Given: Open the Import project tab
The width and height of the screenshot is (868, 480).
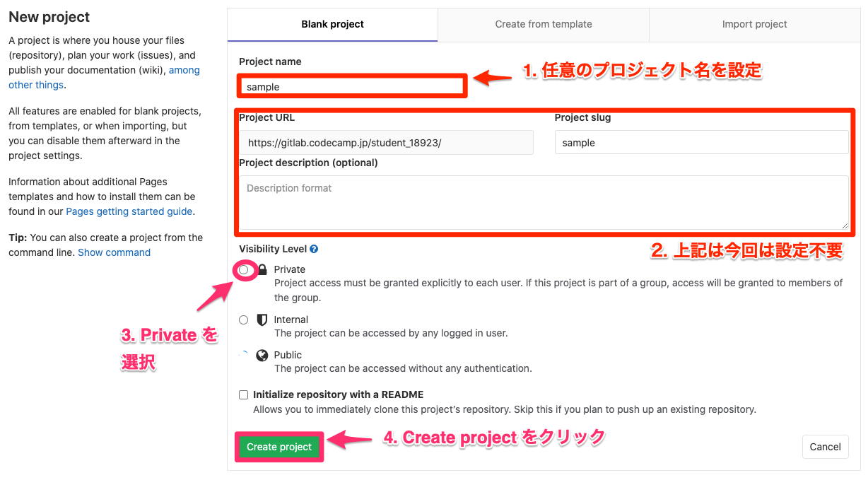Looking at the screenshot, I should click(754, 24).
